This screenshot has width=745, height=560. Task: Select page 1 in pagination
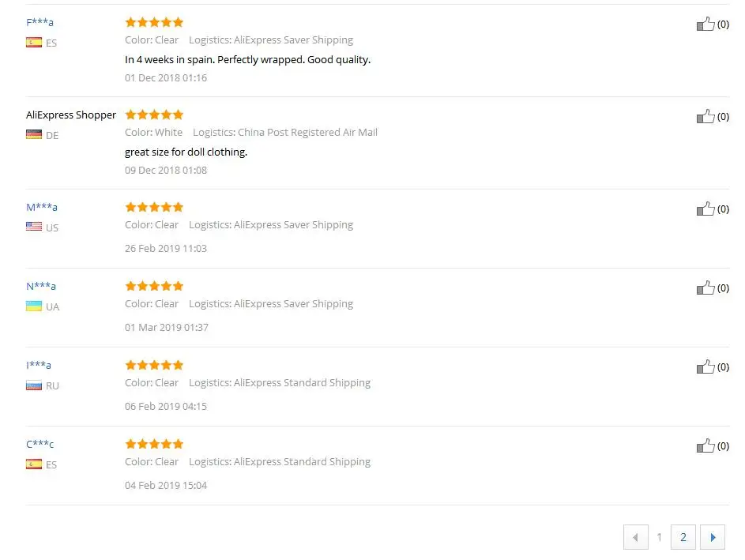(x=660, y=538)
